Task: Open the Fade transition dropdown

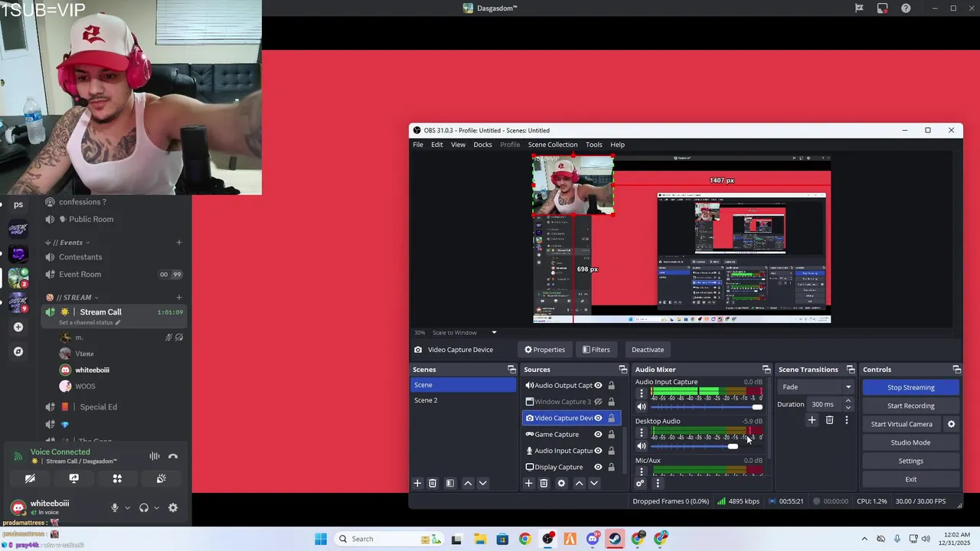Action: tap(815, 387)
